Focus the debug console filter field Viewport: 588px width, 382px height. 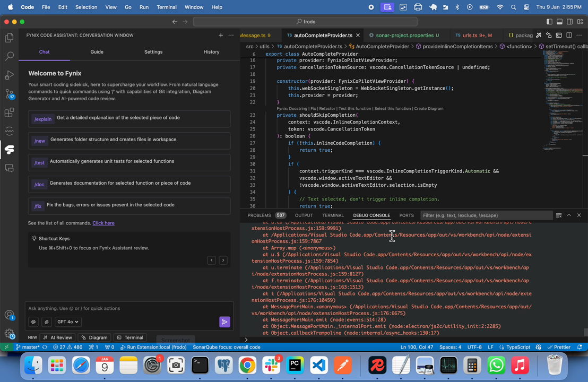487,215
